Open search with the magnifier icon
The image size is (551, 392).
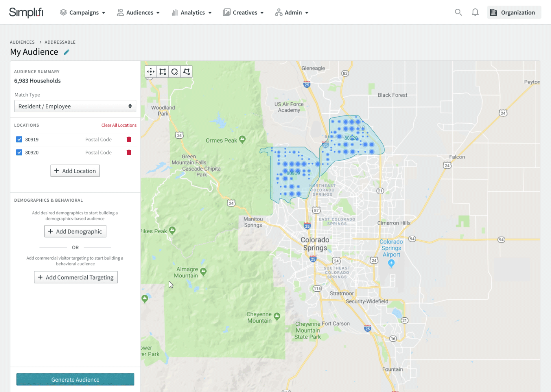458,12
